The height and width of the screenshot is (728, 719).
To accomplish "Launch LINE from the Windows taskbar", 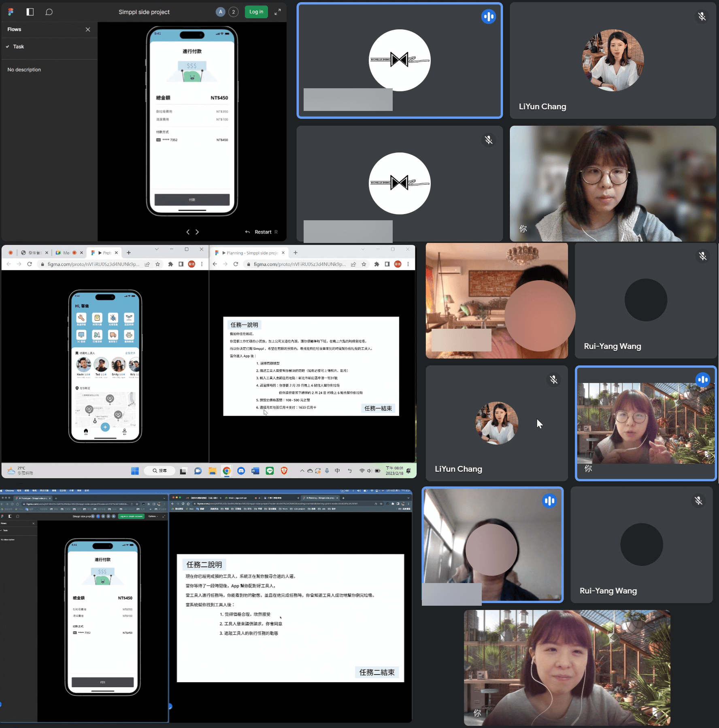I will click(270, 471).
